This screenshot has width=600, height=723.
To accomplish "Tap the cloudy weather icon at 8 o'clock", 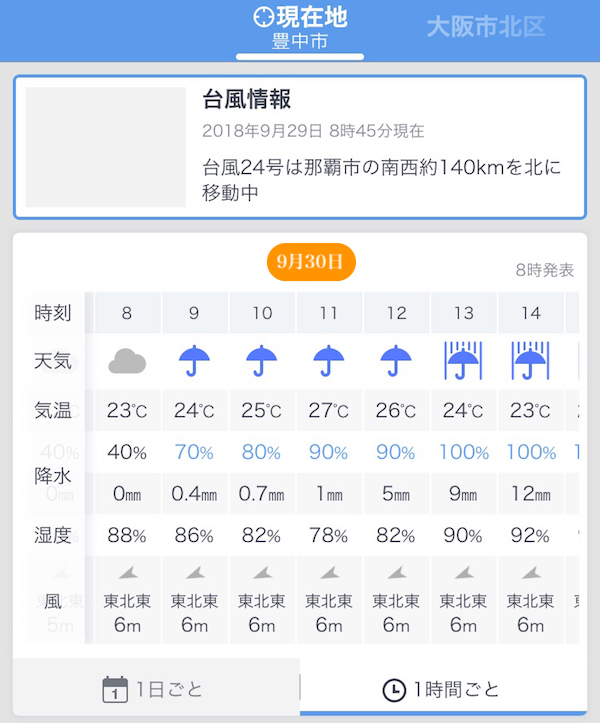I will click(x=127, y=360).
